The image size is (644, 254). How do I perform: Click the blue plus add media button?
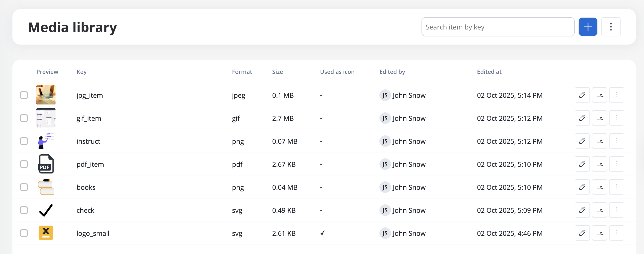[x=588, y=27]
